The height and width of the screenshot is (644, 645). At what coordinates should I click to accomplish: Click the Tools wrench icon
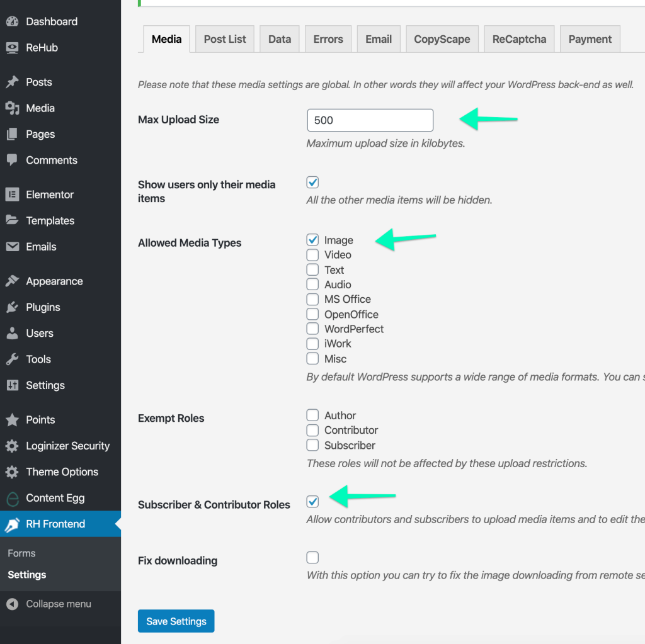12,359
